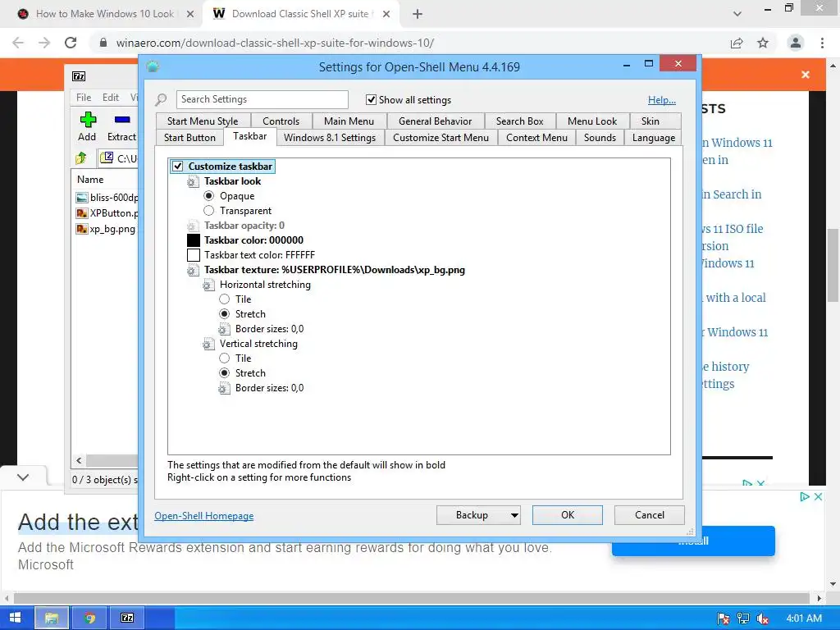Click the 7-Zip Extract minus icon
840x630 pixels.
pyautogui.click(x=122, y=120)
